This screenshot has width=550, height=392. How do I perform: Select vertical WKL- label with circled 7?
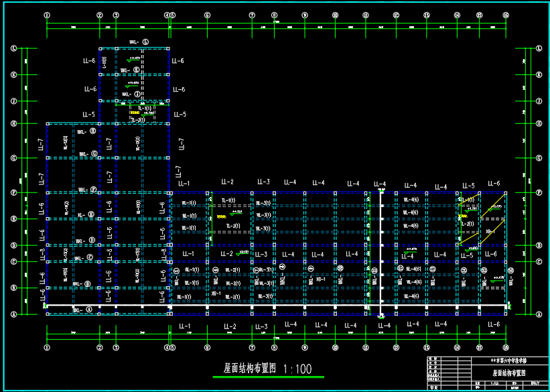point(257,276)
